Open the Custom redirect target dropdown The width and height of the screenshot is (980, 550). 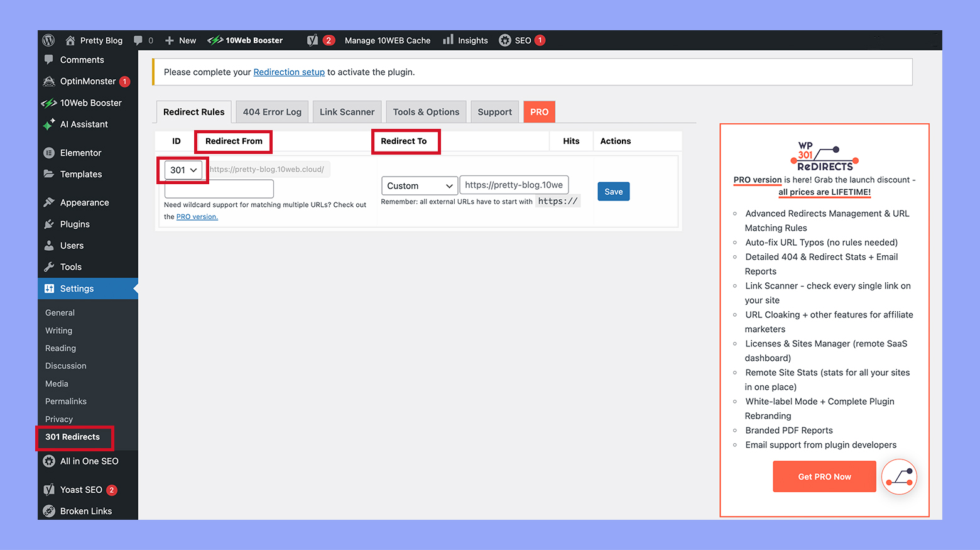(x=419, y=186)
